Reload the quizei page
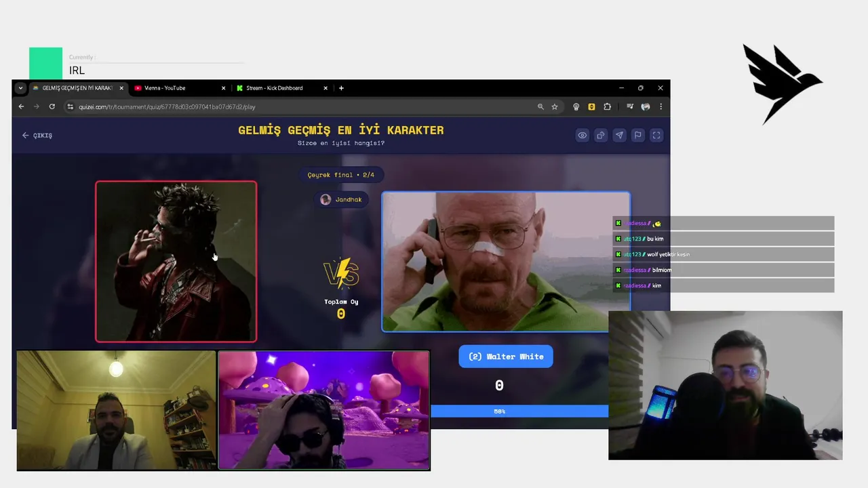The width and height of the screenshot is (868, 488). pos(52,106)
